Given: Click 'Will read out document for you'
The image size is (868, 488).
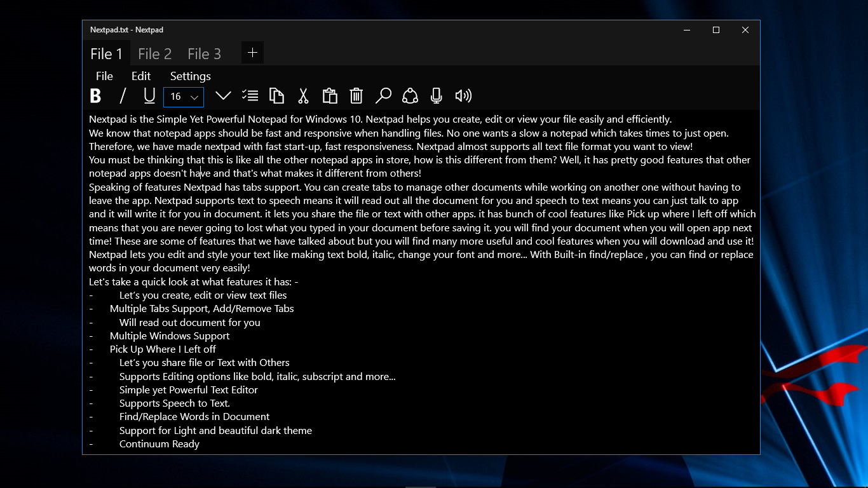Looking at the screenshot, I should tap(190, 322).
